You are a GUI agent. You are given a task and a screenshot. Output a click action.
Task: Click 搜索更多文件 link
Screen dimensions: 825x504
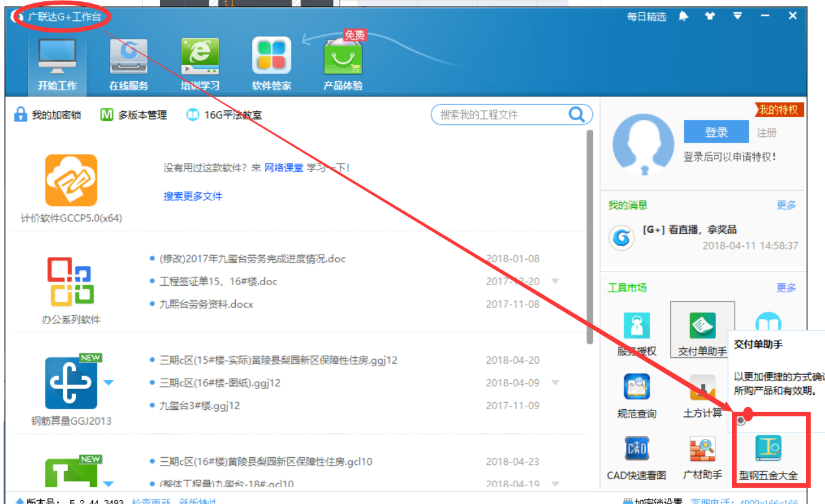[x=193, y=196]
